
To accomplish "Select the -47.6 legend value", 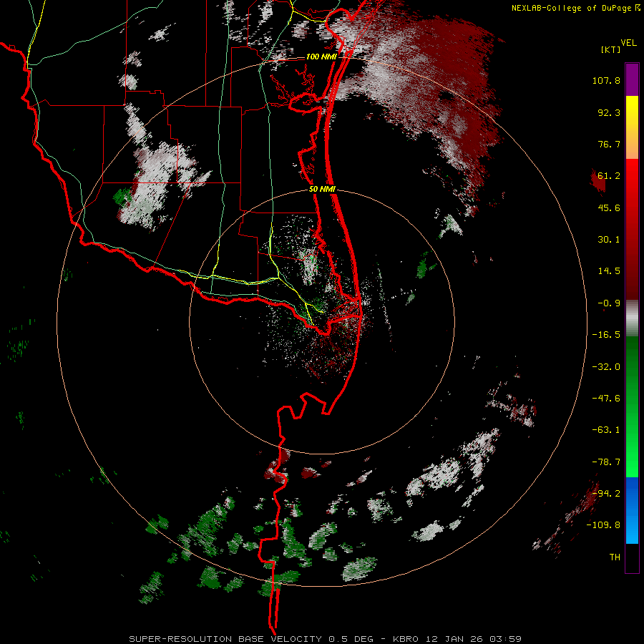I will click(x=606, y=399).
